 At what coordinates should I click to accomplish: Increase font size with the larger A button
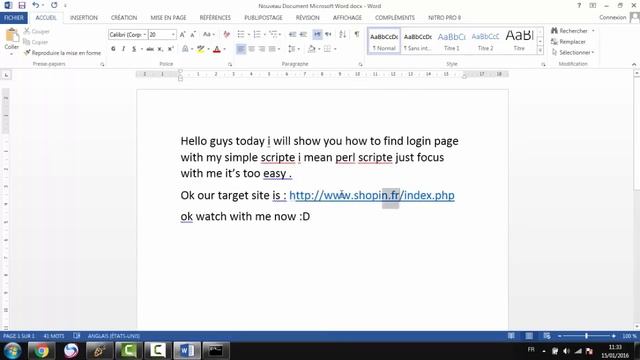(x=182, y=35)
